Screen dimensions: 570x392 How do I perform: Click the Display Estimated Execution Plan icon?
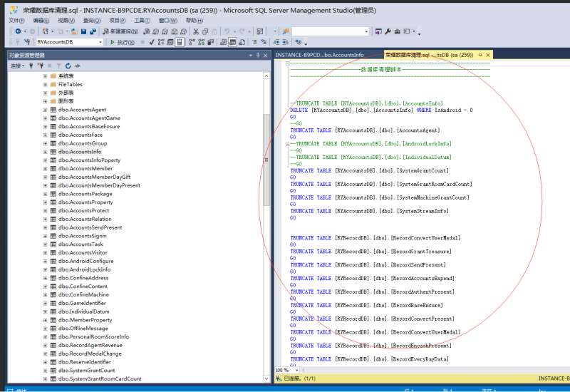coord(161,42)
